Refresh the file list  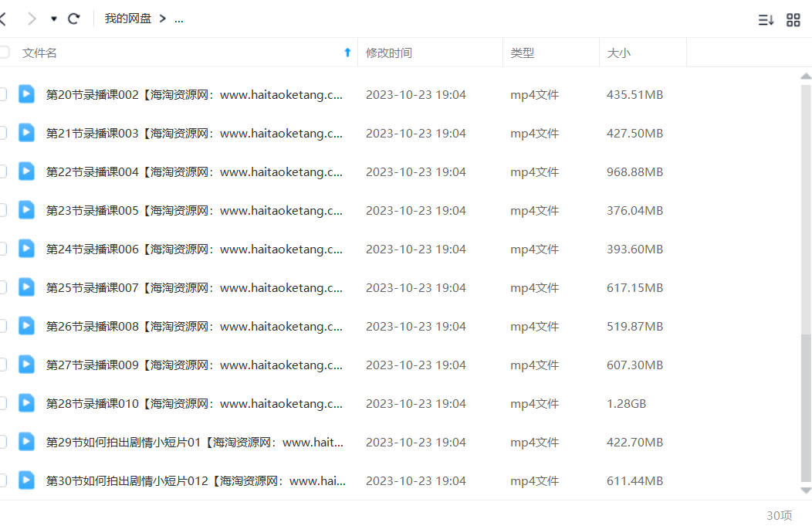pos(73,19)
